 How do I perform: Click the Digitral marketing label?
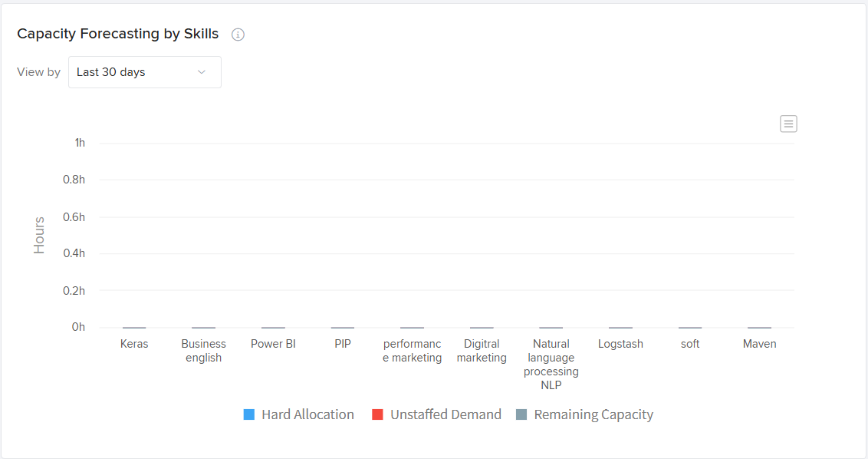click(482, 351)
